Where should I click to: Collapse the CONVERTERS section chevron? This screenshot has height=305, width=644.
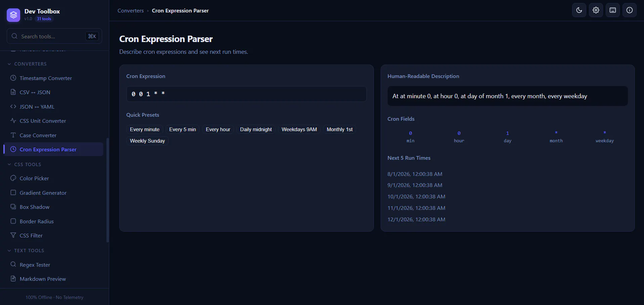[x=9, y=64]
